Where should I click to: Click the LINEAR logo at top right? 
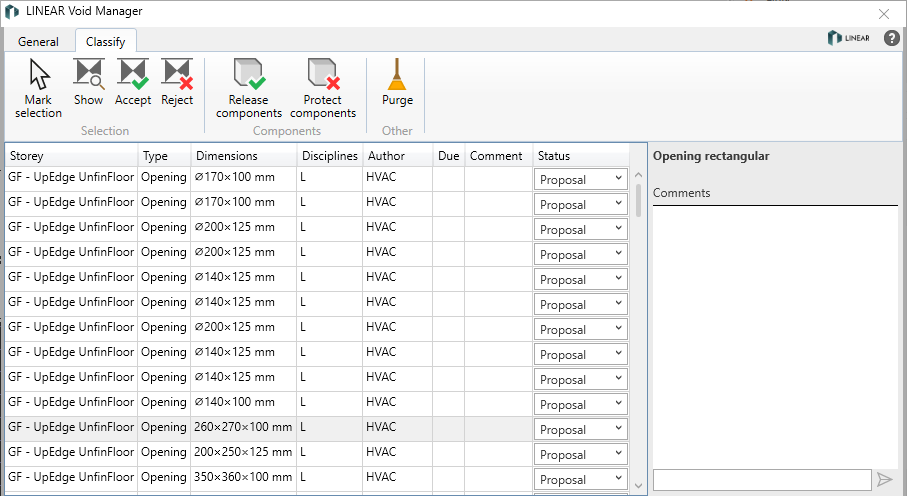(x=849, y=38)
